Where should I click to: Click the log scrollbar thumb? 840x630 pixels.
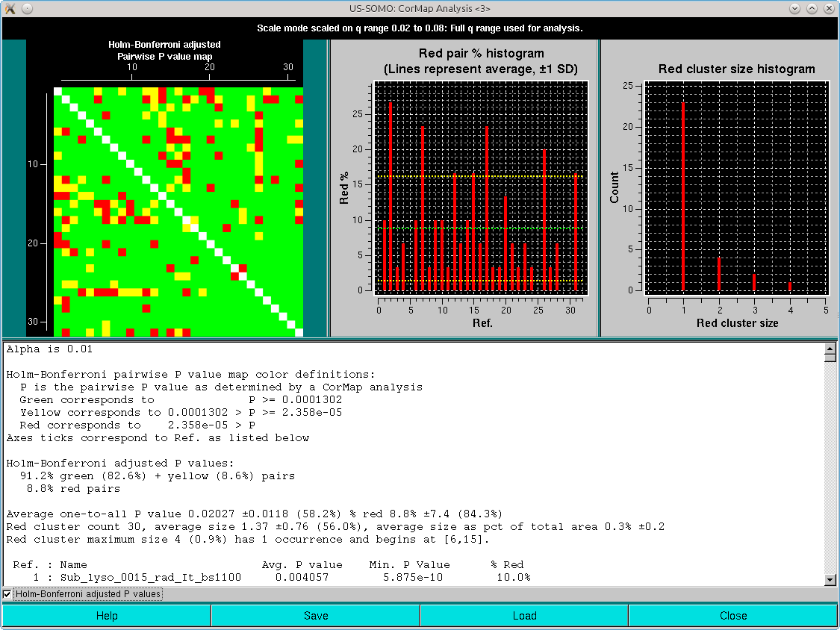point(831,358)
